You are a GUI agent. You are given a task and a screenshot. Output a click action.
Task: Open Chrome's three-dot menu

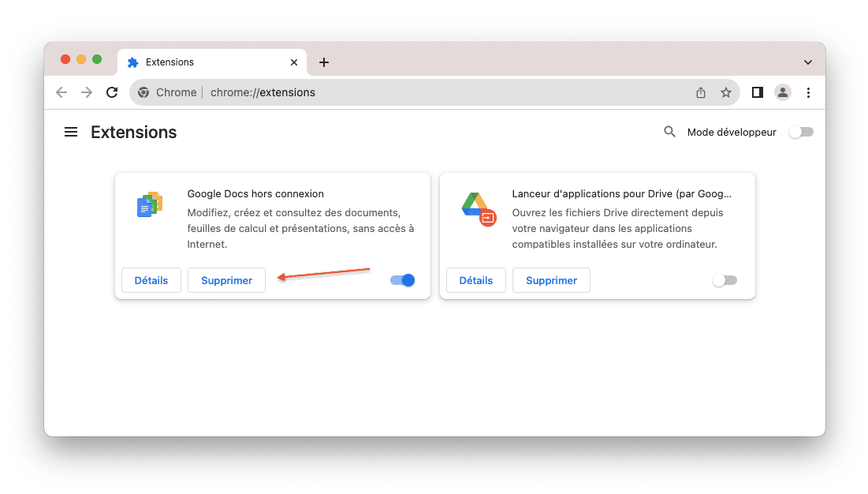point(808,92)
